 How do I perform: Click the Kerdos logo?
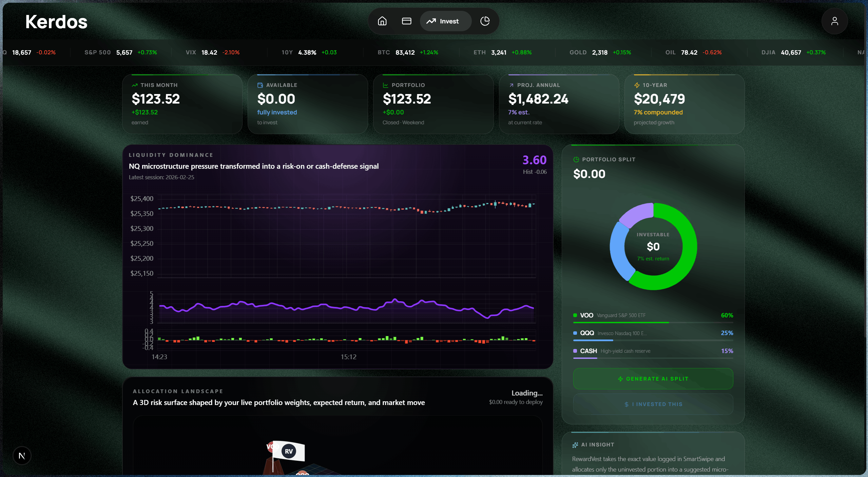point(56,22)
